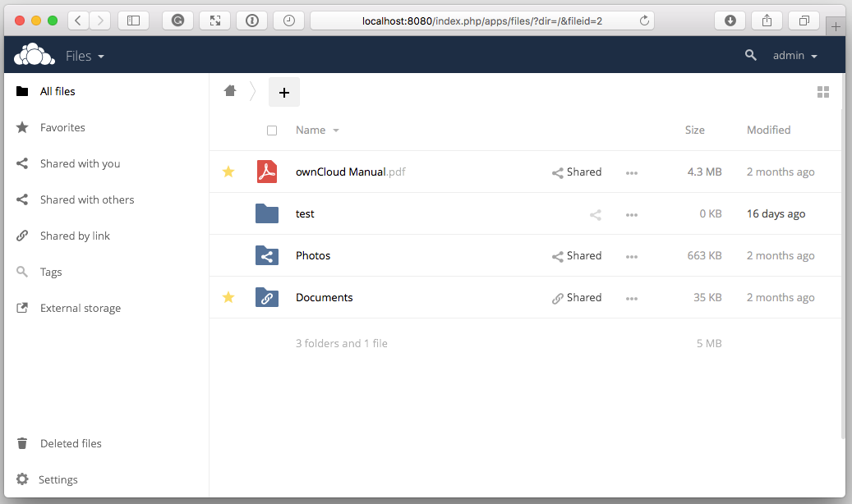Screen dimensions: 852x504
Task: Click the Grammarly extension toolbar icon
Action: point(177,21)
